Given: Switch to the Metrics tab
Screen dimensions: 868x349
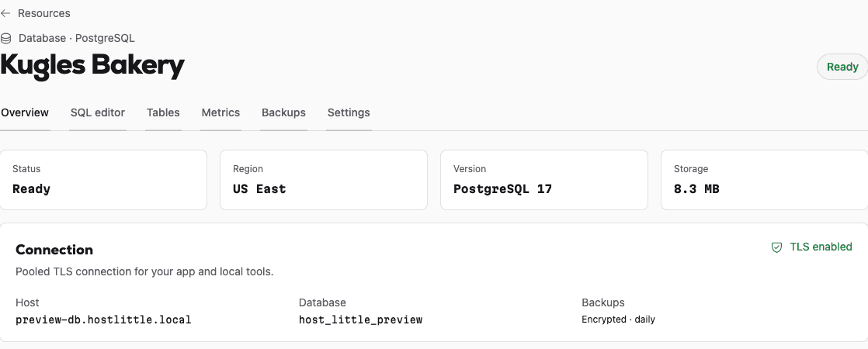Looking at the screenshot, I should 220,112.
